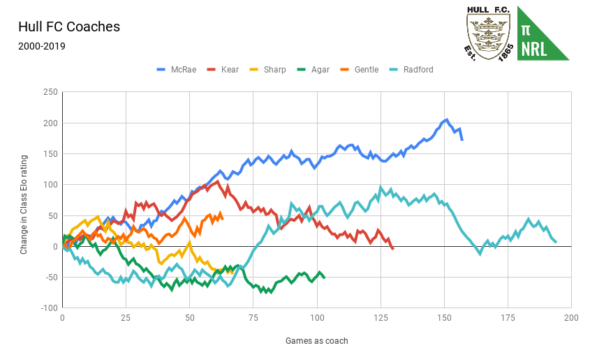Click the green Agar legend line marker
The height and width of the screenshot is (364, 590).
coord(302,70)
